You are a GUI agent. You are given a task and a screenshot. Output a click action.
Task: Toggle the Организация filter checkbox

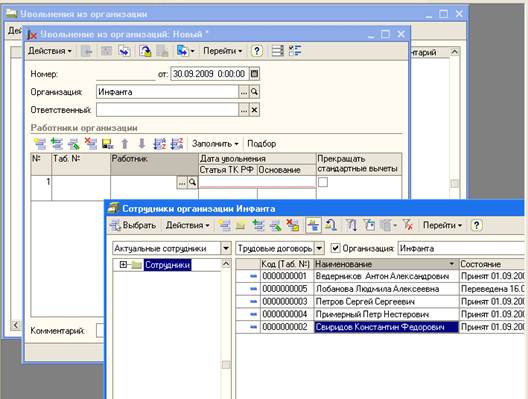[335, 248]
